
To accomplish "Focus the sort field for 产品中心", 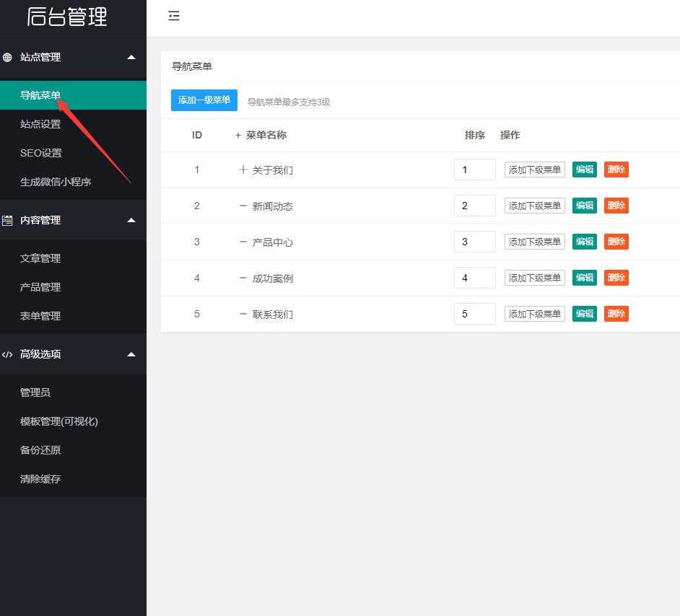I will coord(475,242).
